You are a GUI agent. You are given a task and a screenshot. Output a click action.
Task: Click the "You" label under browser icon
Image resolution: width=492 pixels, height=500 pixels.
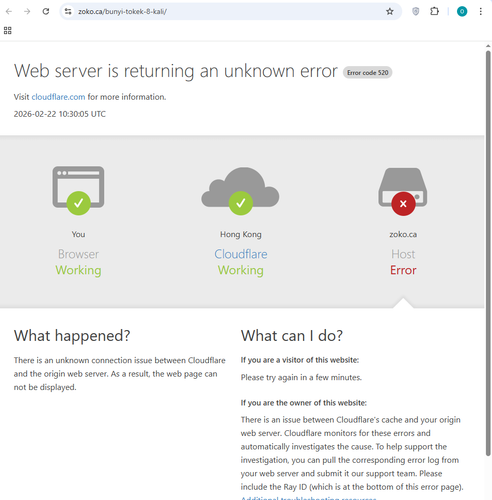(78, 234)
